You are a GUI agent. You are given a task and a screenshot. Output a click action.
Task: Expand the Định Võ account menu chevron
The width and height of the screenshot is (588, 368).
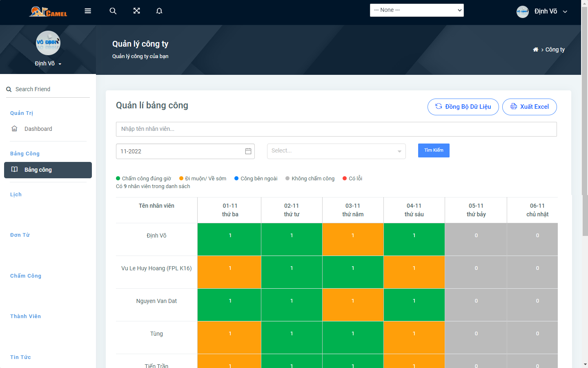pos(565,11)
